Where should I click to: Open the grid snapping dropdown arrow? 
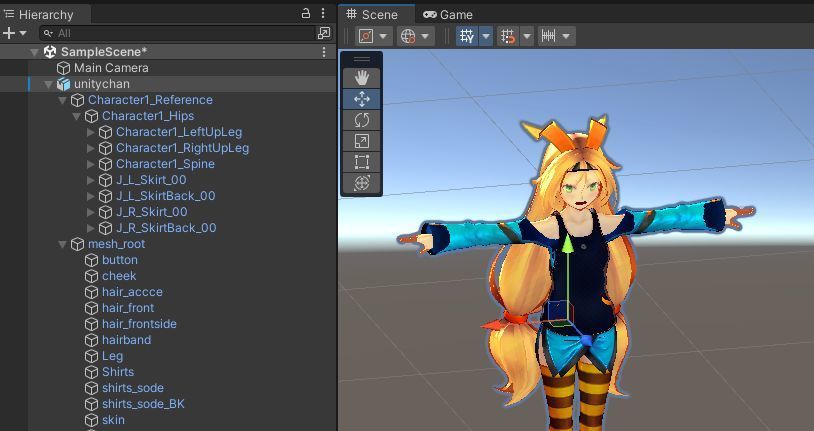(527, 36)
